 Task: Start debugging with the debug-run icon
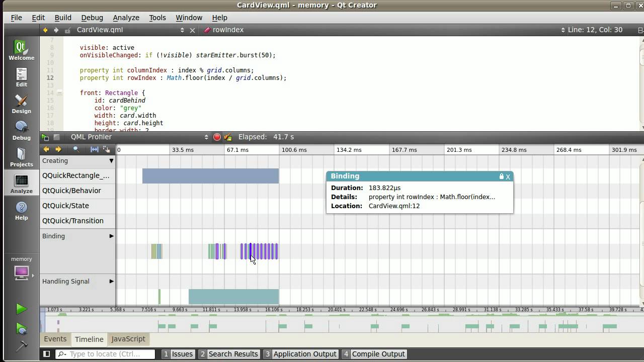[x=21, y=328]
